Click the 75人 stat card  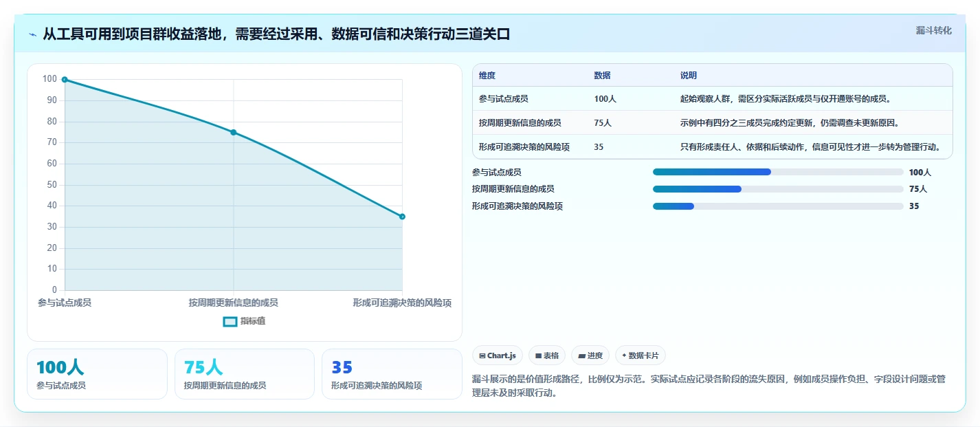(x=245, y=374)
